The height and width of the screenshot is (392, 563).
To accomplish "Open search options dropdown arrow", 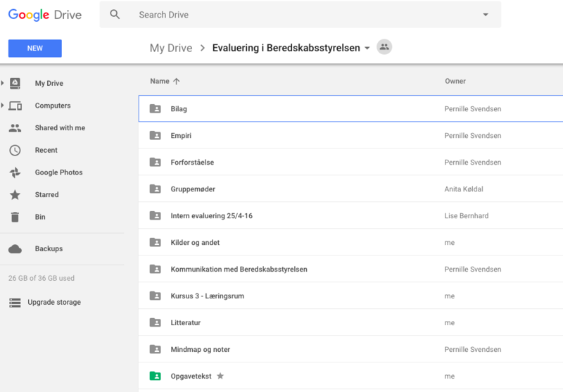I will click(x=486, y=15).
